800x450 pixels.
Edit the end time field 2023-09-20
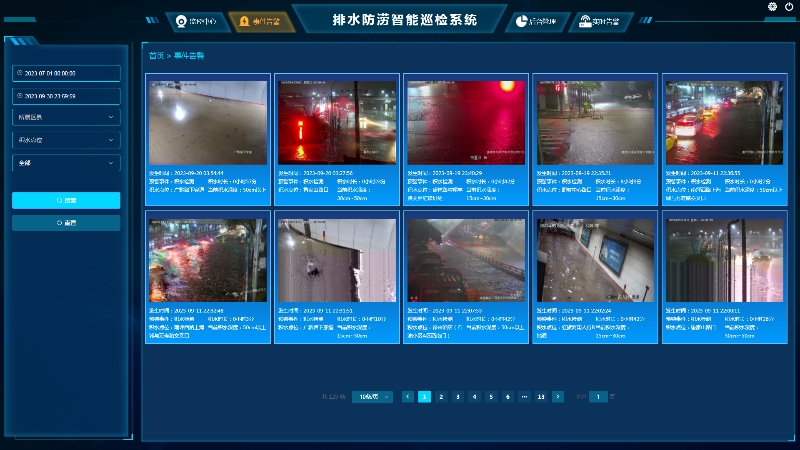point(66,96)
